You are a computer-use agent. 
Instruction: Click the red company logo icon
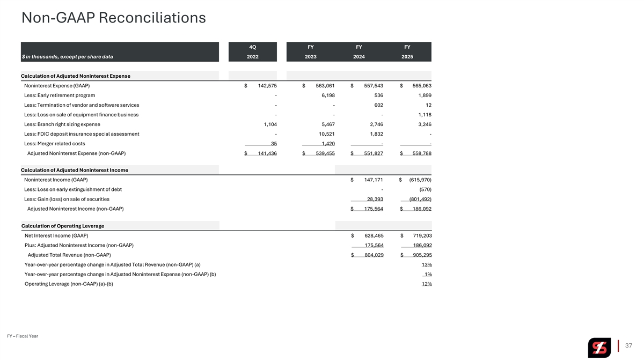pos(599,348)
